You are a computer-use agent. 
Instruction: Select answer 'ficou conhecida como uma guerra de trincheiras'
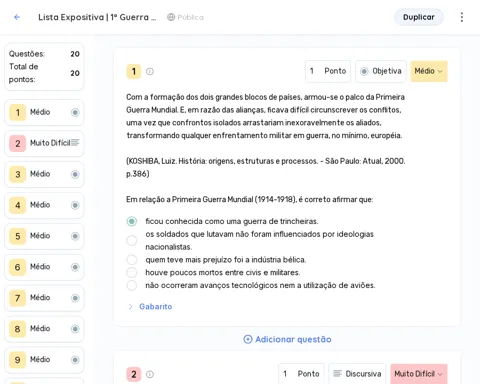click(x=132, y=221)
